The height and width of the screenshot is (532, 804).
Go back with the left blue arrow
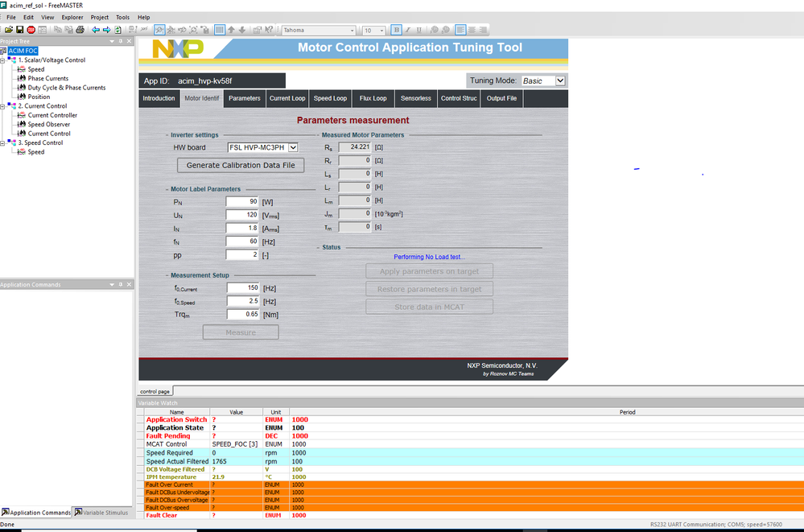(x=96, y=30)
